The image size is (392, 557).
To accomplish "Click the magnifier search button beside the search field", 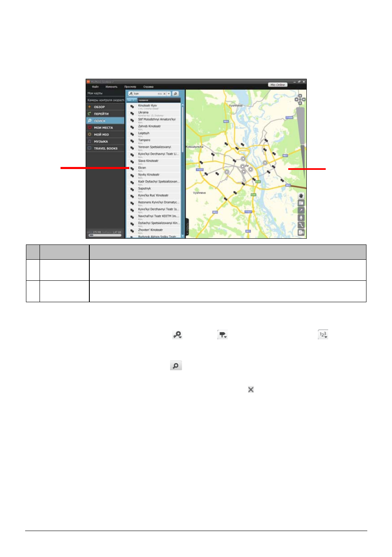I will click(x=175, y=94).
